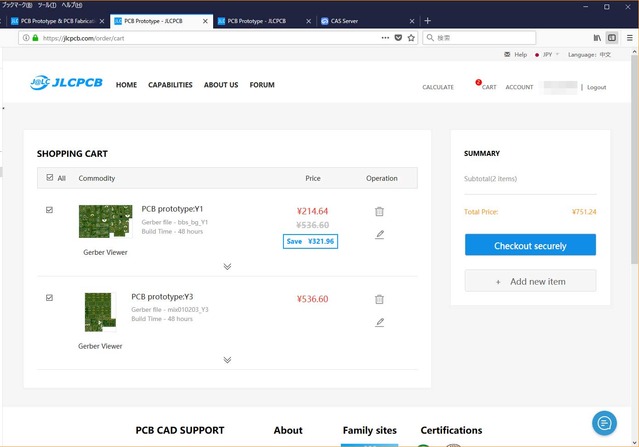Click the Save ¥321.96 badge
The height and width of the screenshot is (447, 639).
pos(311,241)
